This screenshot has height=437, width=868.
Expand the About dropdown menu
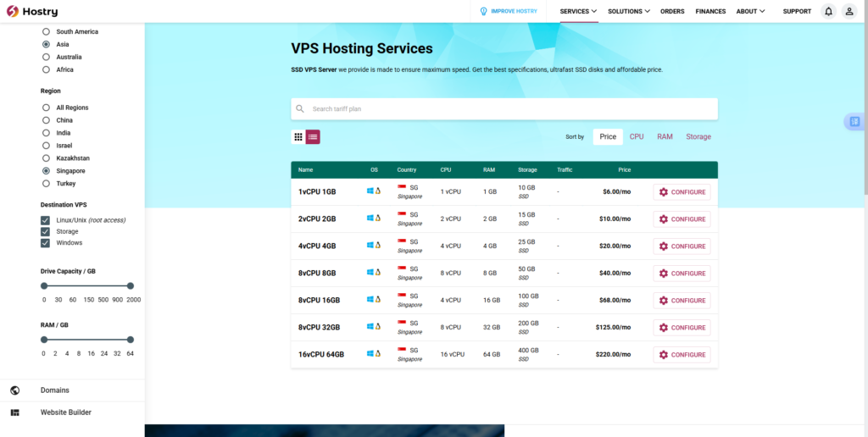coord(750,11)
